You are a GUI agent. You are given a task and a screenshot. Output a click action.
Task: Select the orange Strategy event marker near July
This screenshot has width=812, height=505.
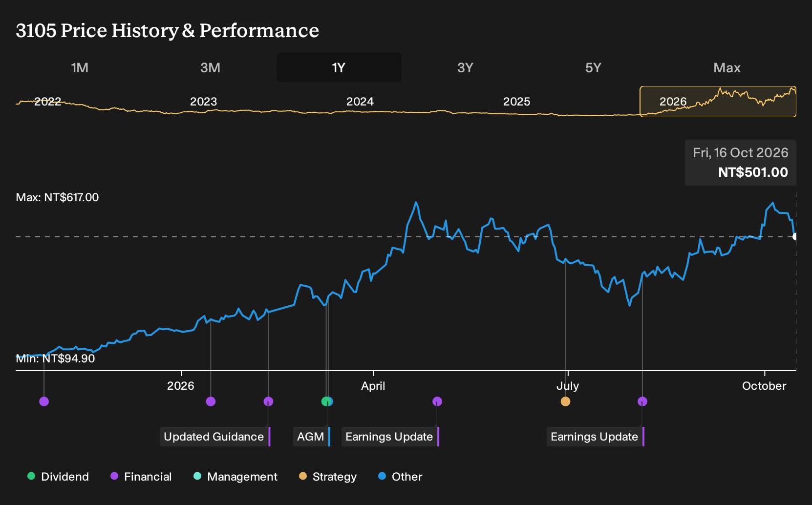coord(565,401)
